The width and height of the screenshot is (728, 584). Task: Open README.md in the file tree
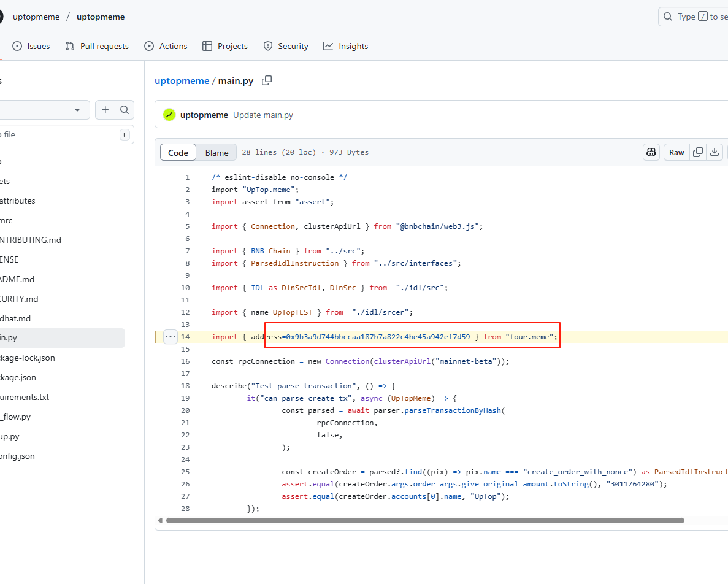17,280
